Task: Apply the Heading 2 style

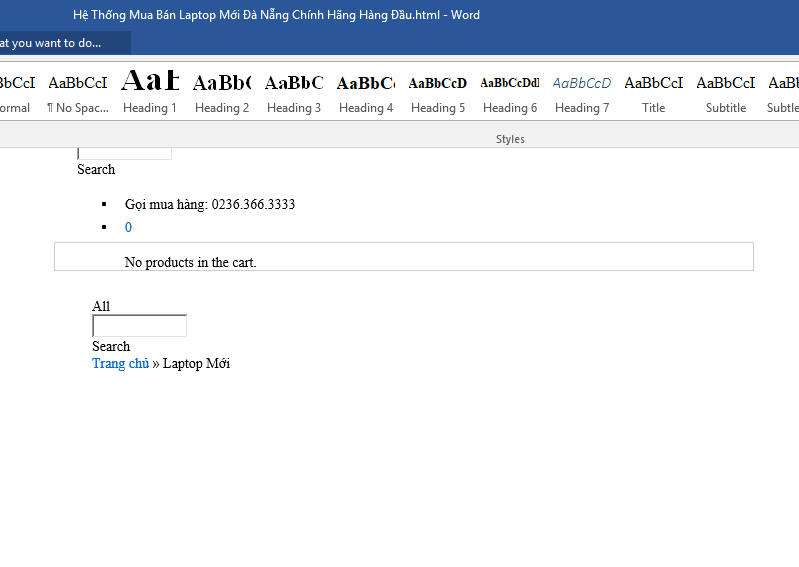Action: coord(222,93)
